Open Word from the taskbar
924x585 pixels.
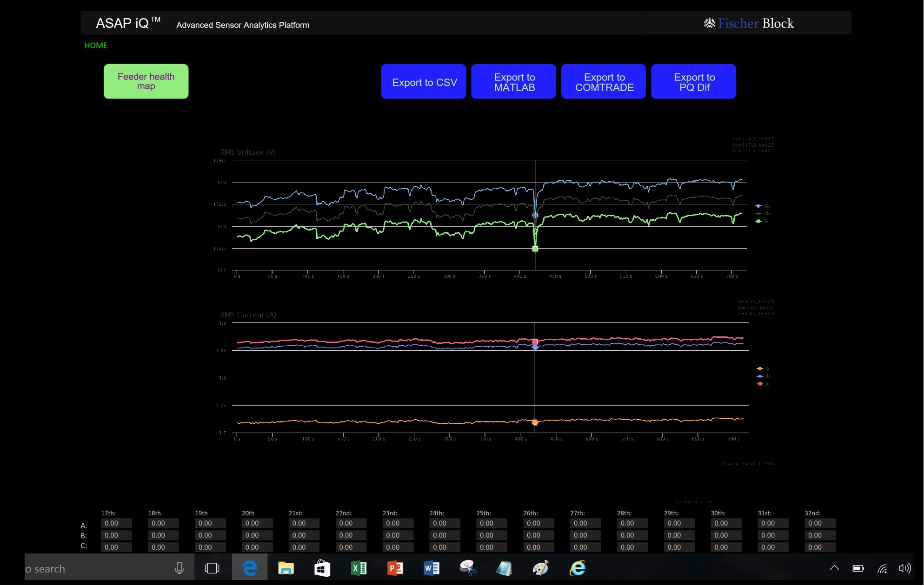pos(431,568)
